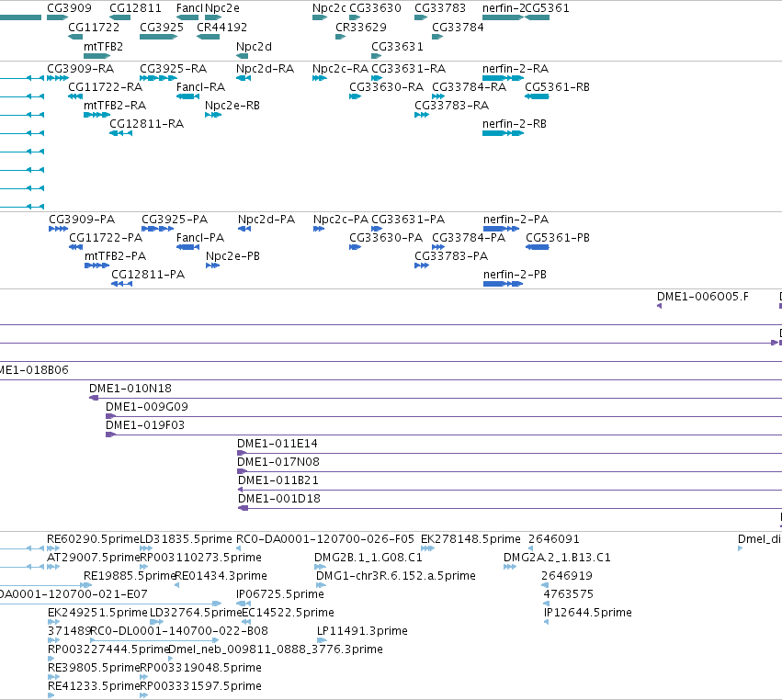Viewport: 782px width, 700px height.
Task: Click the CR44192 gene label
Action: click(x=222, y=28)
